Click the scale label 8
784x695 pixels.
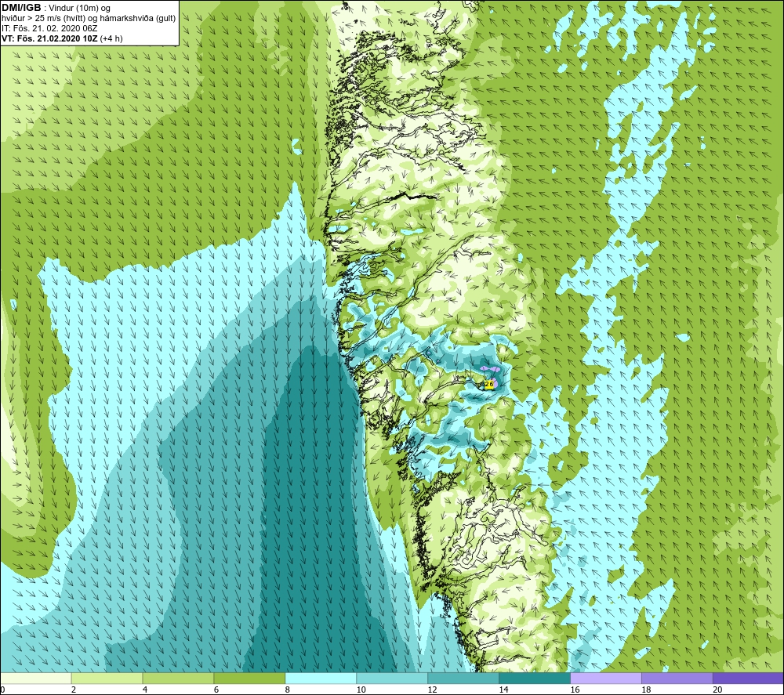pos(288,690)
